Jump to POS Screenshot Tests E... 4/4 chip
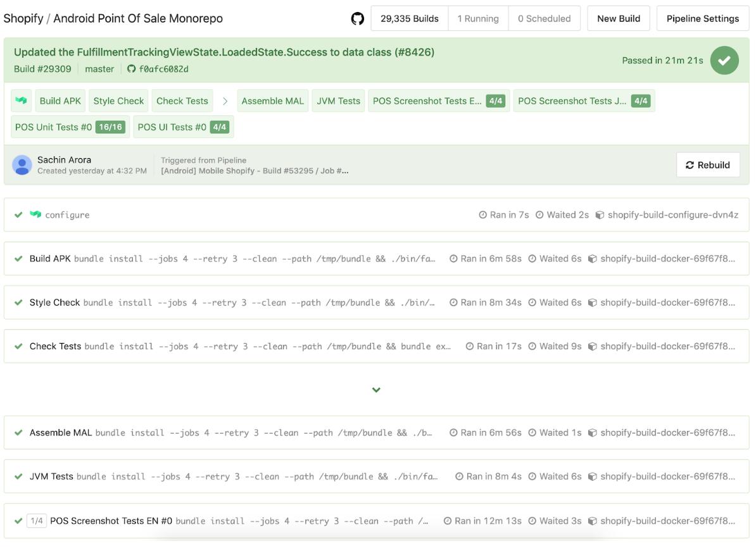Viewport: 756px width, 548px height. coord(439,101)
